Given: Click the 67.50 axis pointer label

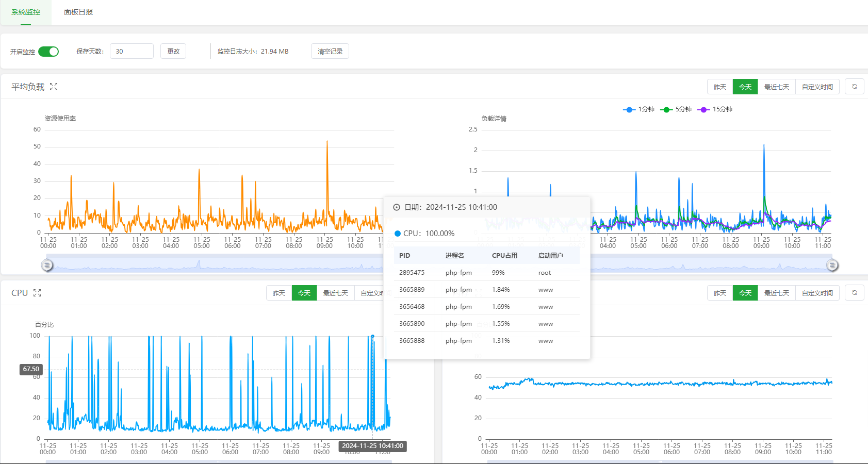Looking at the screenshot, I should coord(31,369).
